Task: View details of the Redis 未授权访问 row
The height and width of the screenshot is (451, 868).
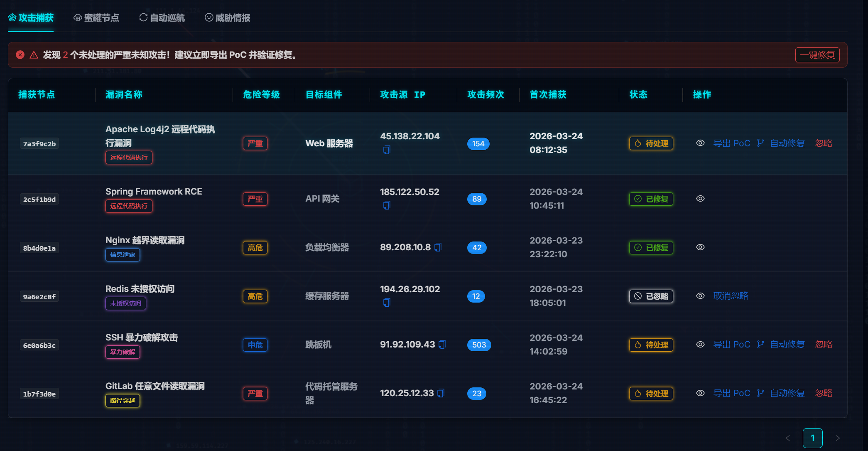Action: click(700, 296)
